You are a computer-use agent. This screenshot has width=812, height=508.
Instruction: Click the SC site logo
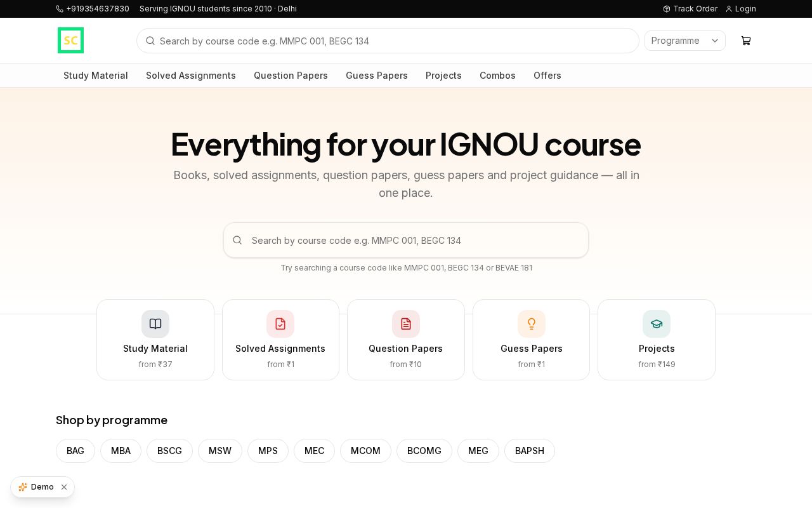coord(70,41)
